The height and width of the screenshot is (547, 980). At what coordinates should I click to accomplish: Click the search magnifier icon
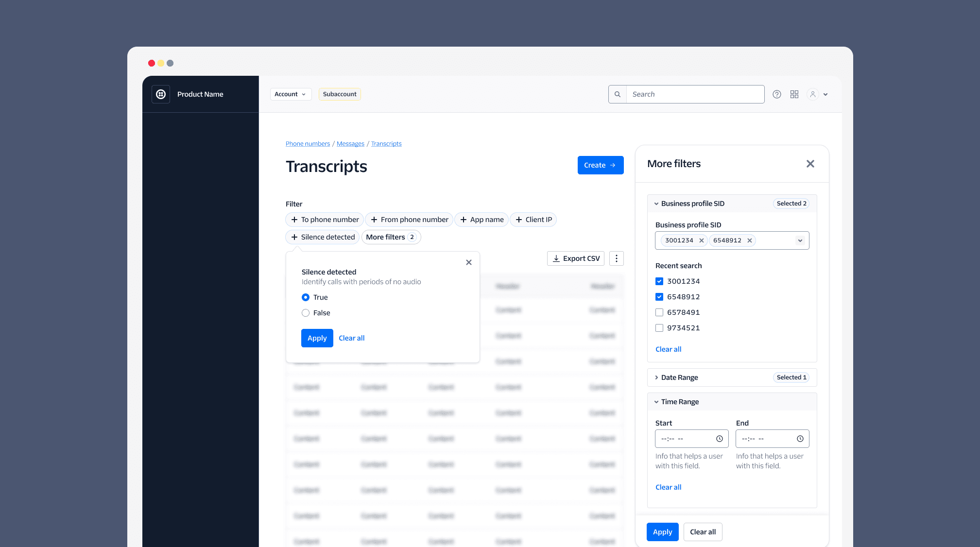pos(617,94)
